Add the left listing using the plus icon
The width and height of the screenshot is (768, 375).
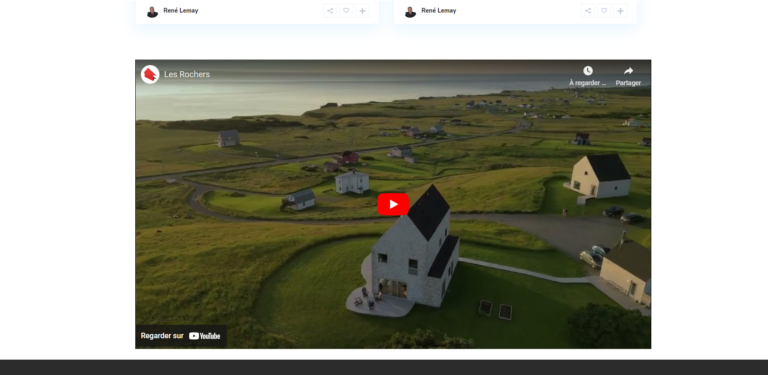coord(362,11)
